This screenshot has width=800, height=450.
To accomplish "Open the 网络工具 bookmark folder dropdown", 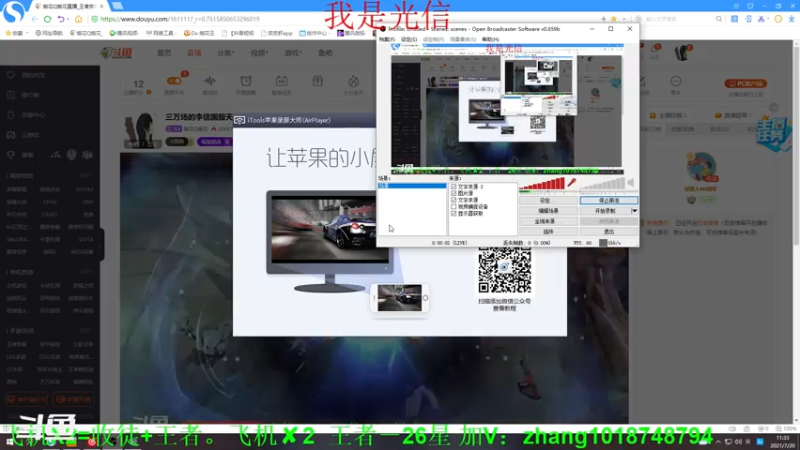I will click(161, 33).
